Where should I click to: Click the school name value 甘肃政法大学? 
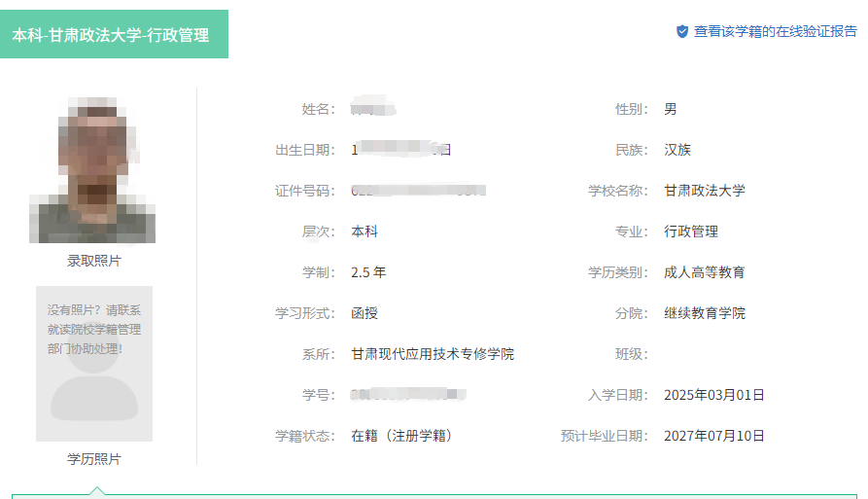click(x=705, y=191)
